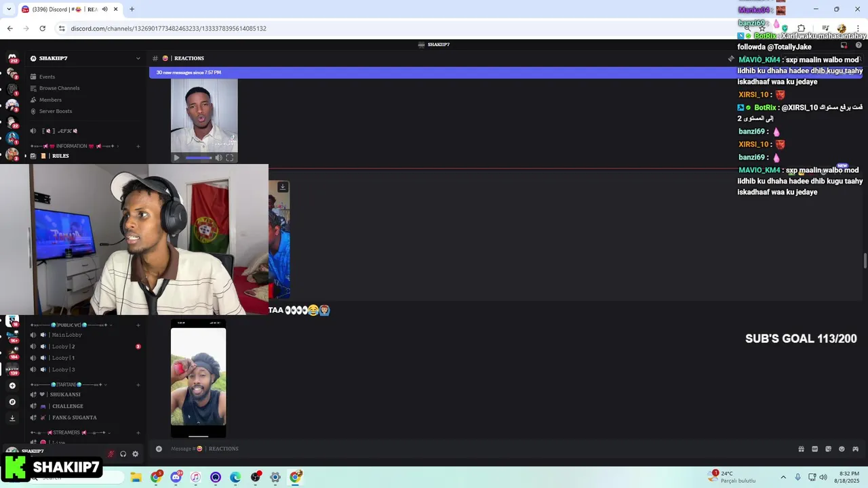The image size is (868, 488).
Task: Open pinned messages icon in header
Action: pos(731,59)
